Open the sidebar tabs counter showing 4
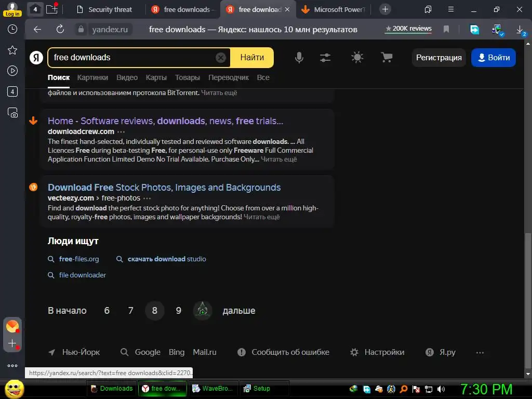The height and width of the screenshot is (399, 532). pyautogui.click(x=12, y=91)
